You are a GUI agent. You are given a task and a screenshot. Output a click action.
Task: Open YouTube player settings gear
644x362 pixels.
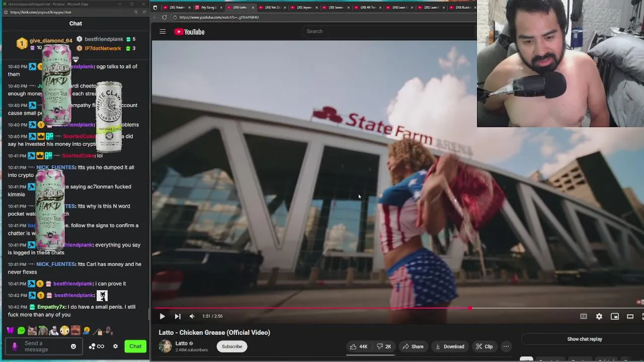[x=599, y=316]
